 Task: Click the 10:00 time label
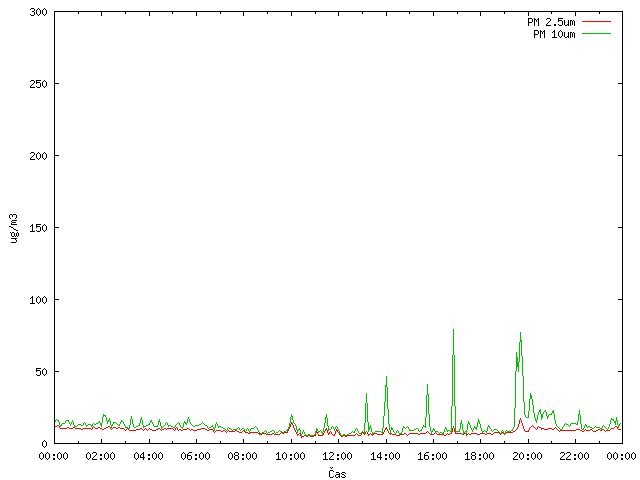click(x=291, y=456)
